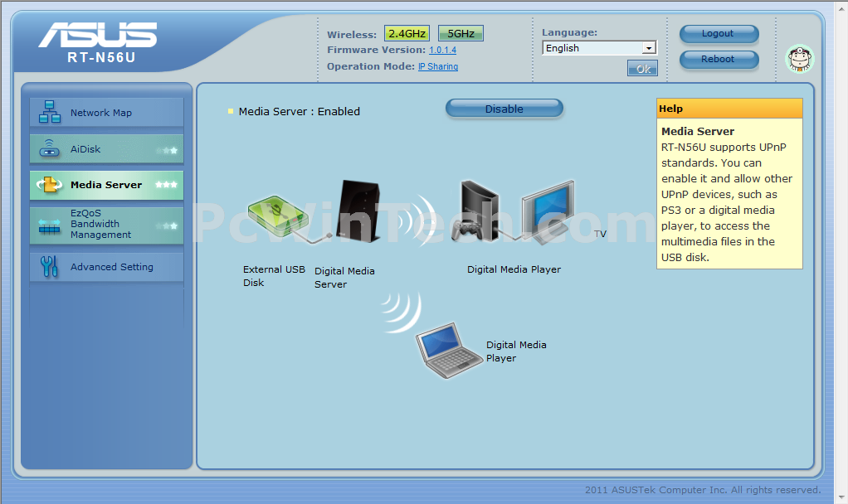Open the IP Sharing operation mode link

pyautogui.click(x=438, y=66)
